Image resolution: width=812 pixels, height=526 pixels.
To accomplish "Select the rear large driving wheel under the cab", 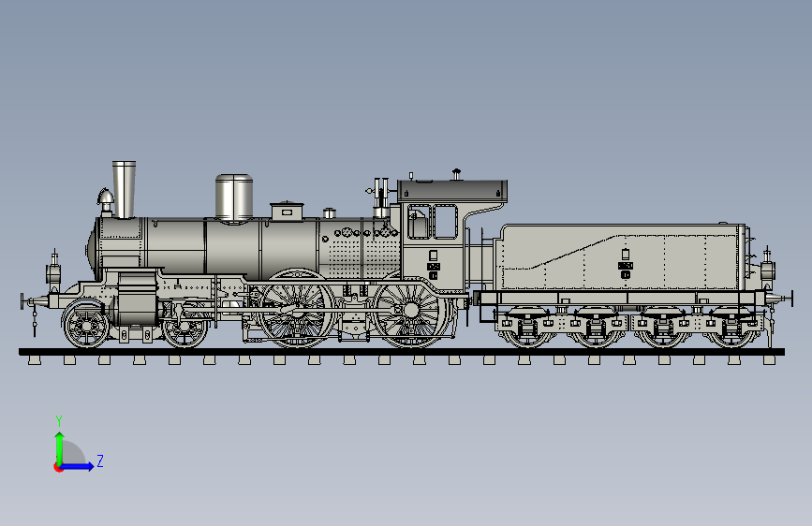I will (411, 310).
